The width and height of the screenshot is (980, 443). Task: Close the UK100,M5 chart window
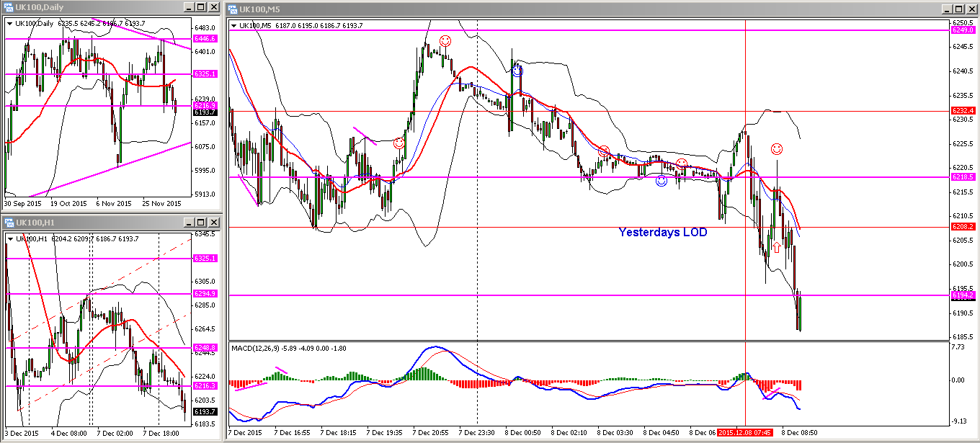click(971, 8)
